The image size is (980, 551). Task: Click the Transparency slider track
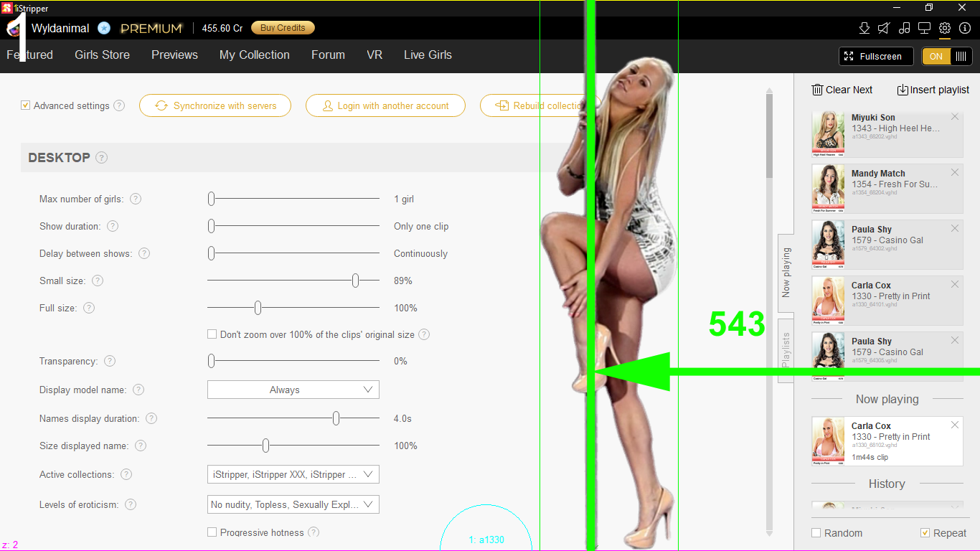[293, 361]
